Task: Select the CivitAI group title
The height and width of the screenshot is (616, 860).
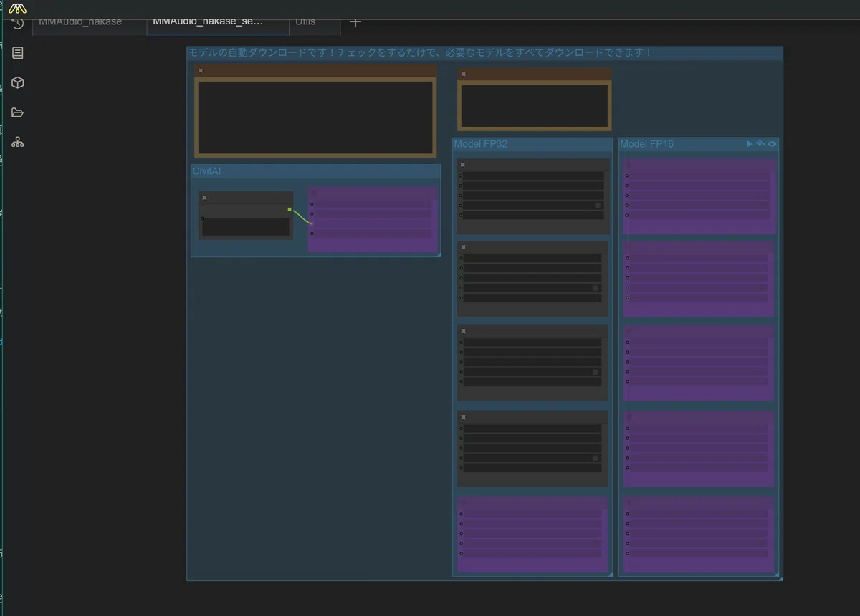Action: 206,171
